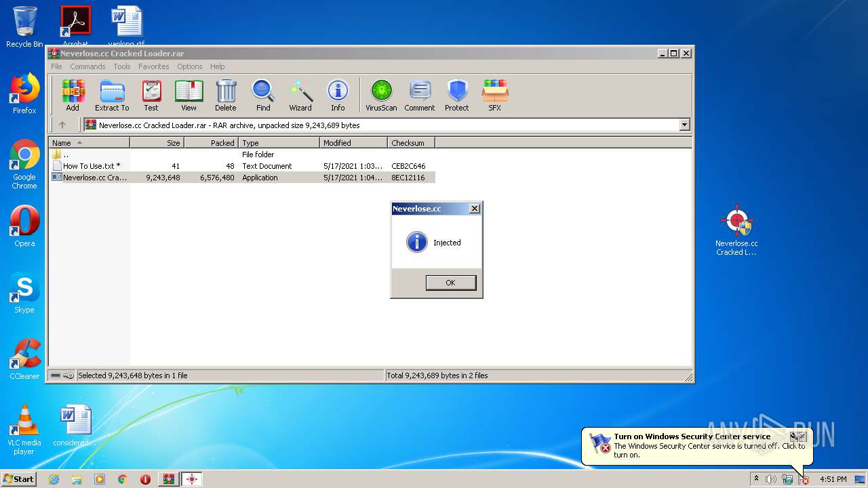Image resolution: width=868 pixels, height=488 pixels.
Task: Select the Neverlose.cc Cra... application row
Action: tap(241, 178)
